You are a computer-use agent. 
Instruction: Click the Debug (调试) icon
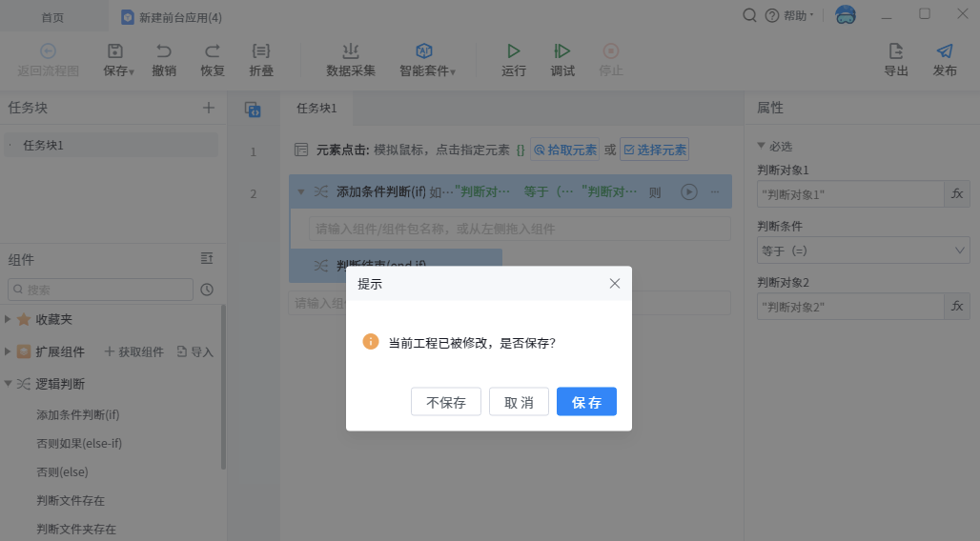click(x=562, y=52)
